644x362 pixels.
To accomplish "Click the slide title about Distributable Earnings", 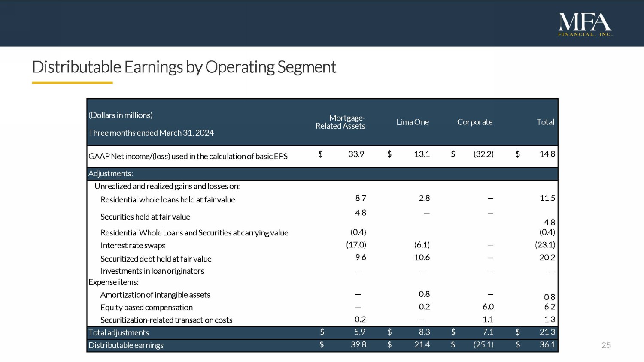I will [x=184, y=67].
